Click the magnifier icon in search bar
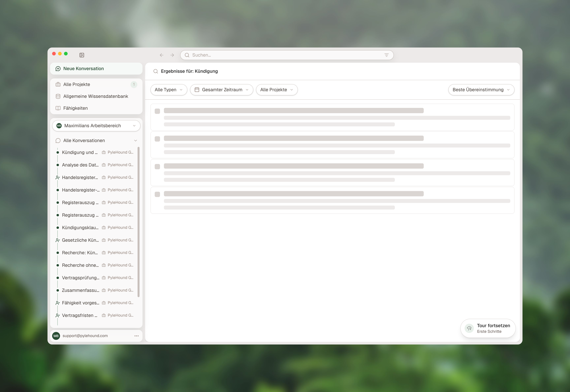The height and width of the screenshot is (392, 570). tap(187, 55)
